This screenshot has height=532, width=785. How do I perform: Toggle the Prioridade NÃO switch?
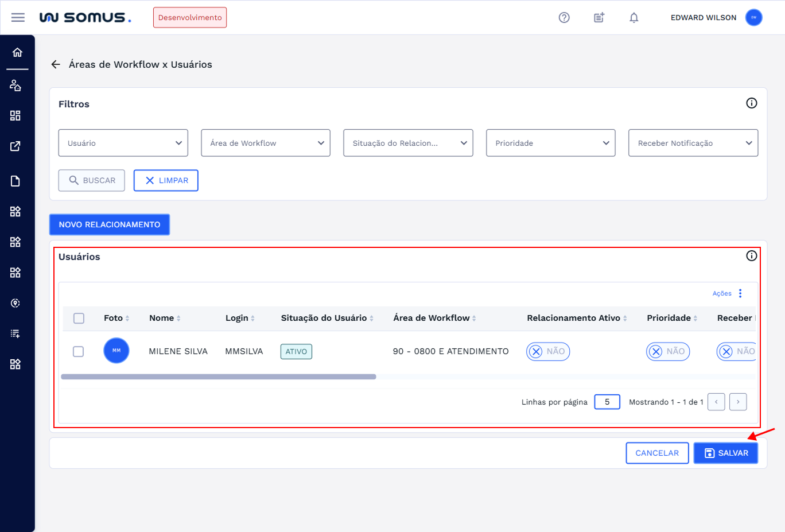[667, 351]
